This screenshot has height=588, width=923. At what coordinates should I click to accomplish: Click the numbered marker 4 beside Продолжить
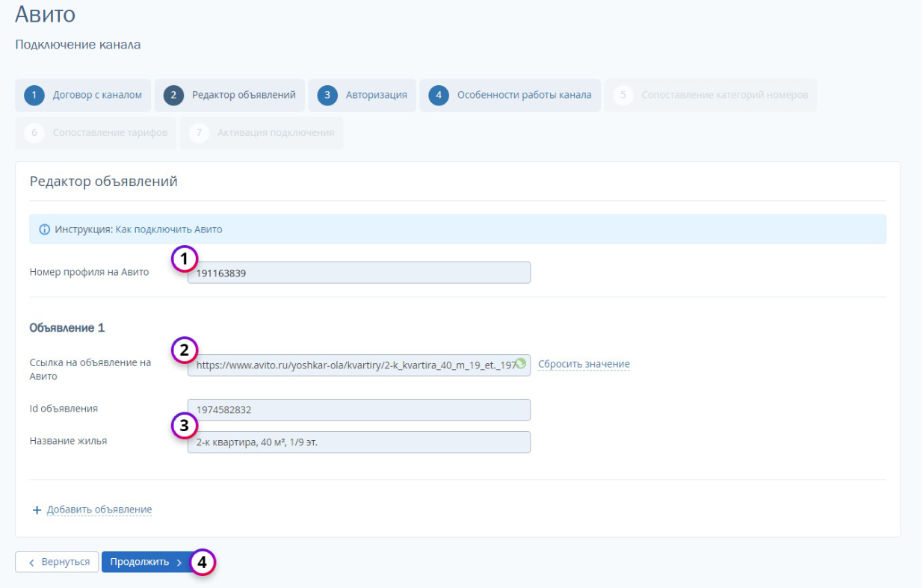point(203,563)
